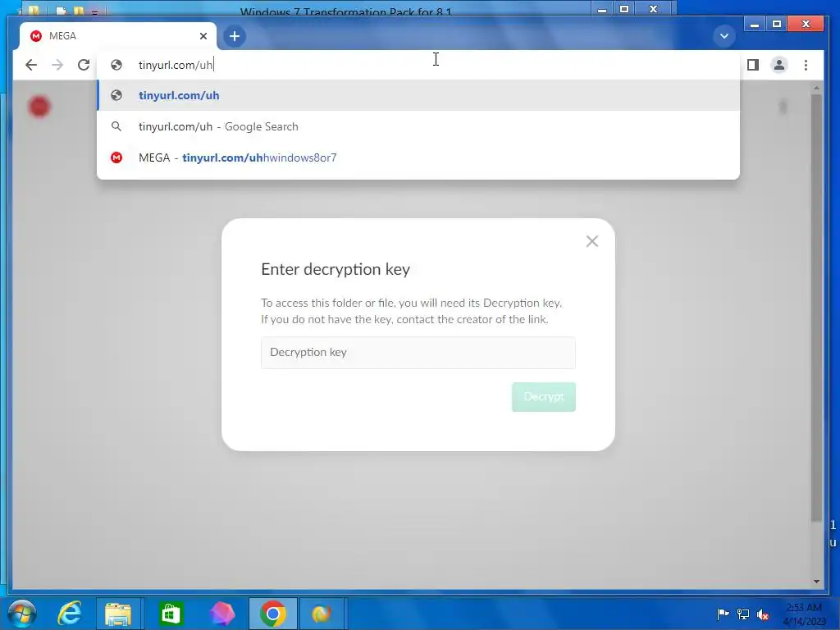The image size is (840, 630).
Task: Click the page vertical scrollbar
Action: click(816, 308)
